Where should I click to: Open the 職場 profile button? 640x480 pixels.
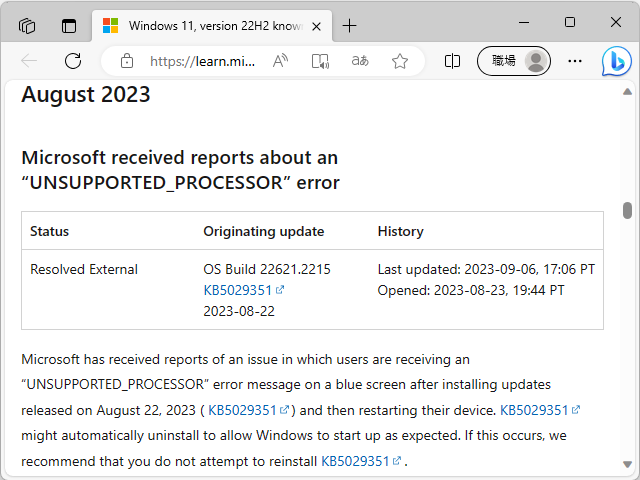coord(514,61)
